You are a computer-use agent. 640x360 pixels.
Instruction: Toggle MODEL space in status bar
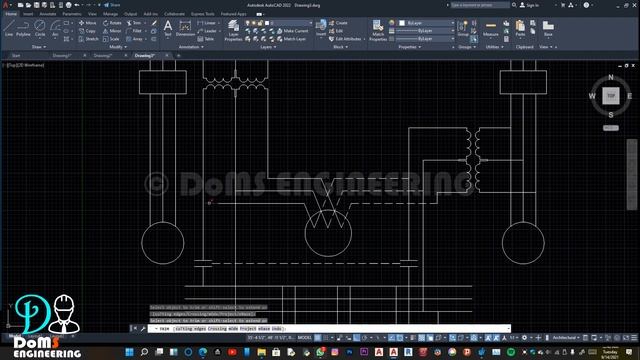304,338
